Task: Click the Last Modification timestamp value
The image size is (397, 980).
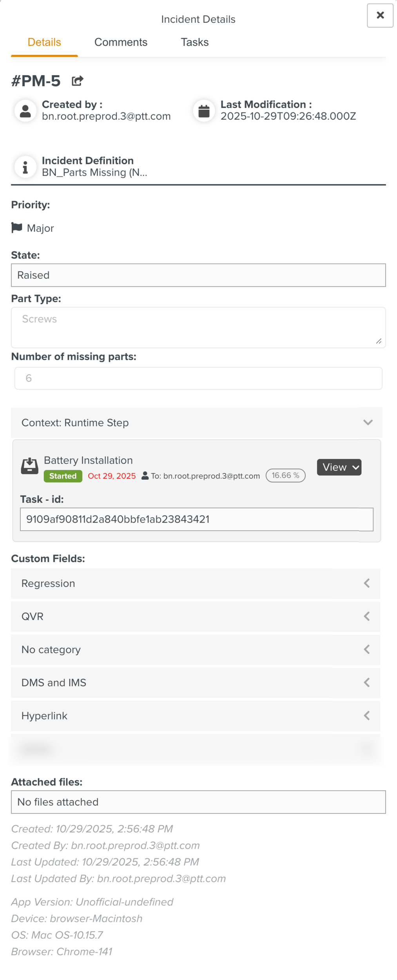Action: (x=288, y=116)
